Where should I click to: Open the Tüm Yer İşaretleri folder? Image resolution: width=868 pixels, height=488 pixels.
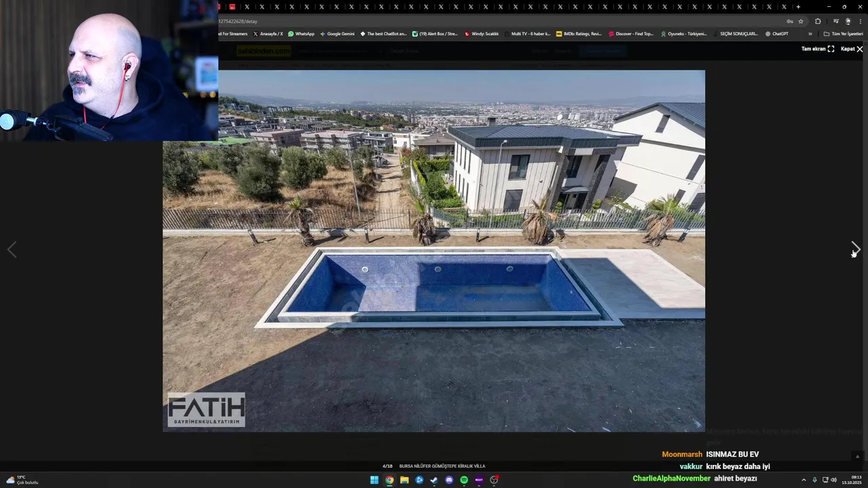tap(843, 33)
